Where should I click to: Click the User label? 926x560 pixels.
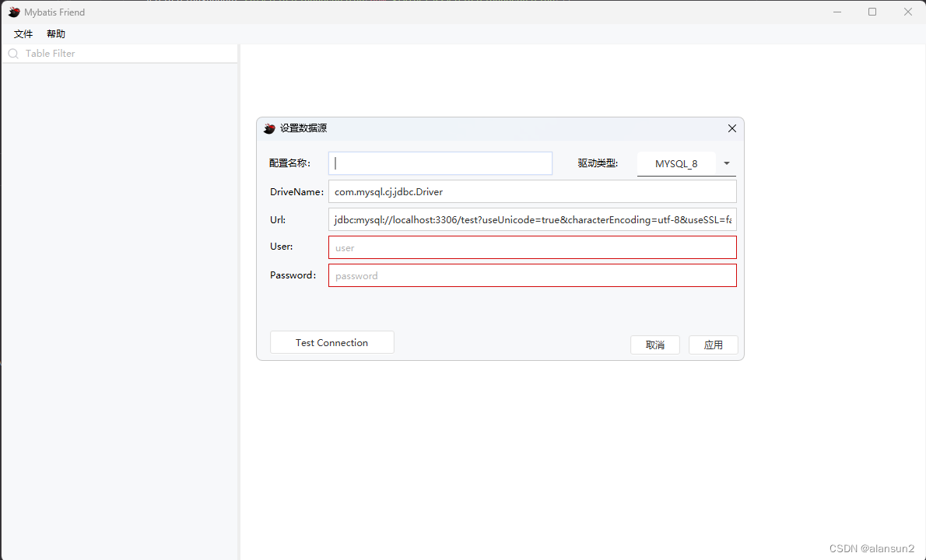coord(281,247)
